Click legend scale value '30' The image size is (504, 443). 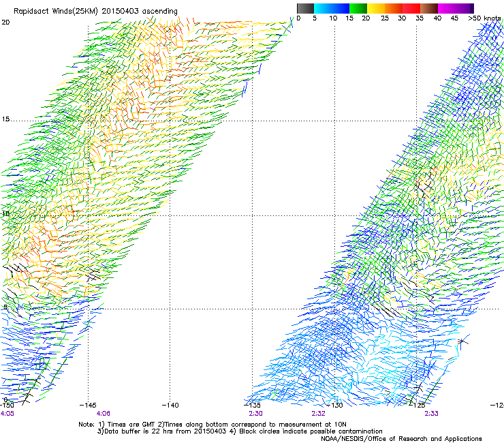pos(402,18)
